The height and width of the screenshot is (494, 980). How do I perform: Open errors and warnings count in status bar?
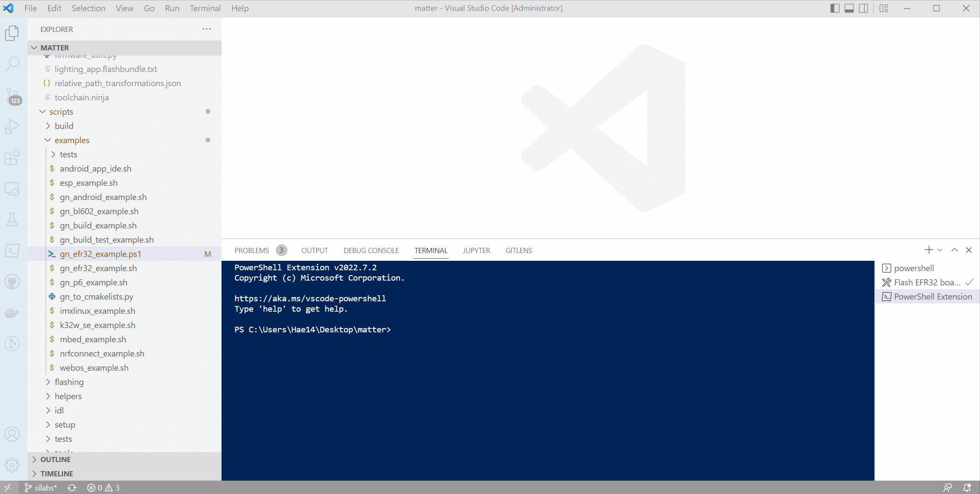103,488
